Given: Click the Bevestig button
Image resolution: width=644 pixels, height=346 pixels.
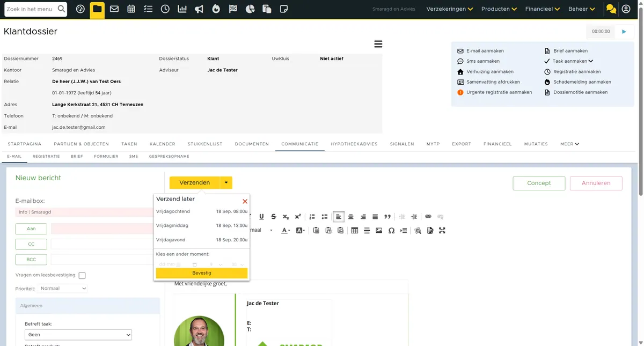Looking at the screenshot, I should 202,274.
